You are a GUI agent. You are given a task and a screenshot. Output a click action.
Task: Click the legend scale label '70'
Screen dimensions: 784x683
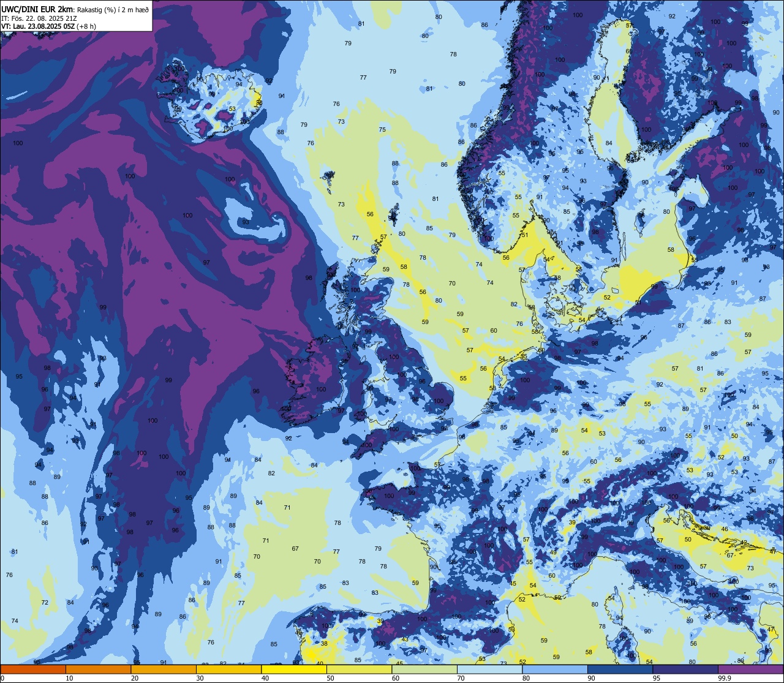pos(461,678)
